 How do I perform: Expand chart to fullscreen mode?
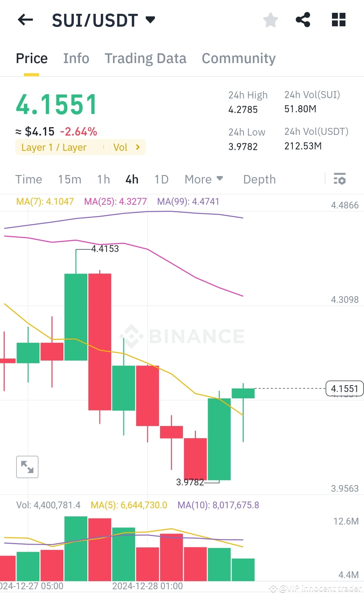(x=27, y=467)
